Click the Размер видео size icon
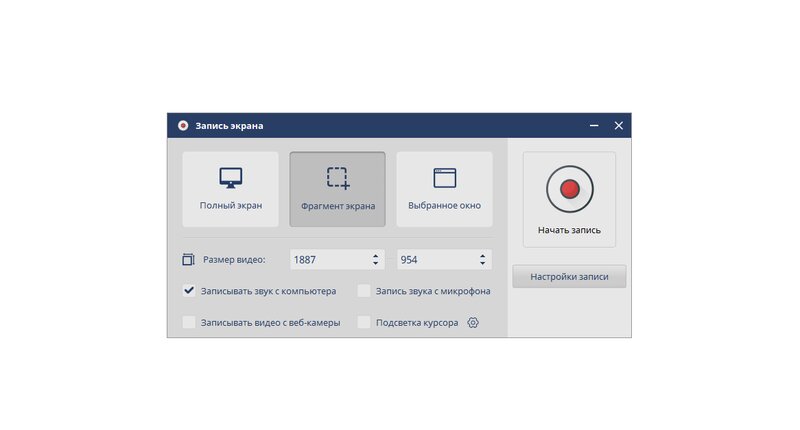This screenshot has width=800, height=430. coord(188,260)
